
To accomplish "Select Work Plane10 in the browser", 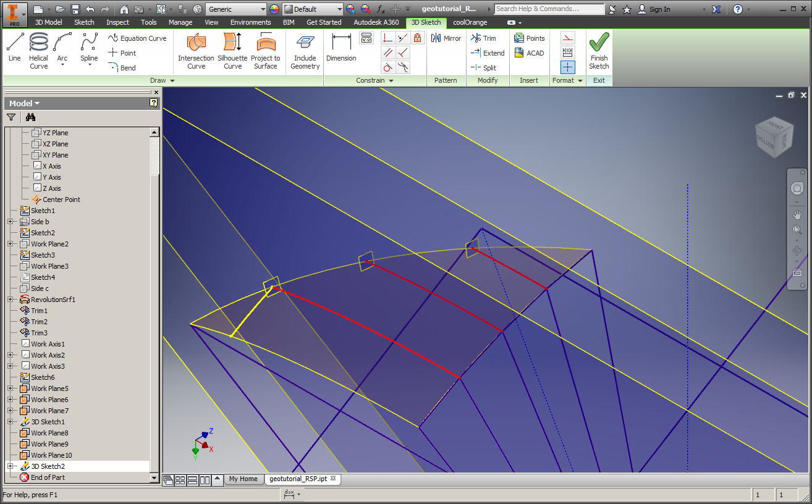I will pos(51,455).
